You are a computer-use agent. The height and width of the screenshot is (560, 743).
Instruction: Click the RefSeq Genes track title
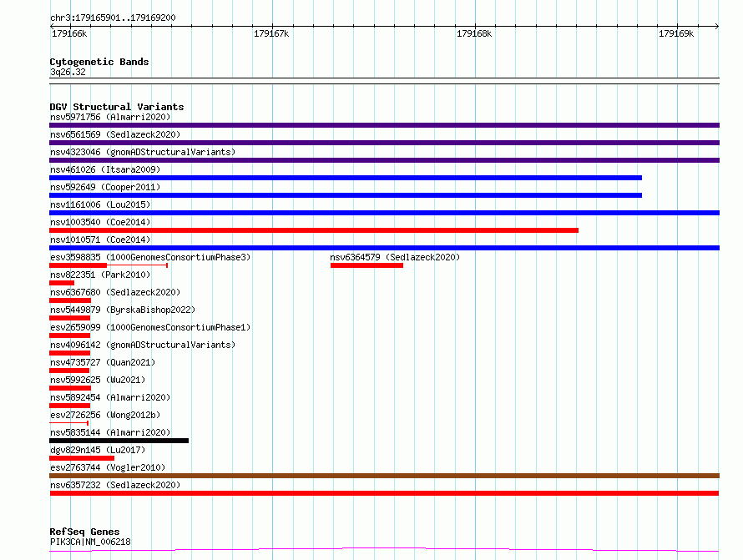point(84,532)
